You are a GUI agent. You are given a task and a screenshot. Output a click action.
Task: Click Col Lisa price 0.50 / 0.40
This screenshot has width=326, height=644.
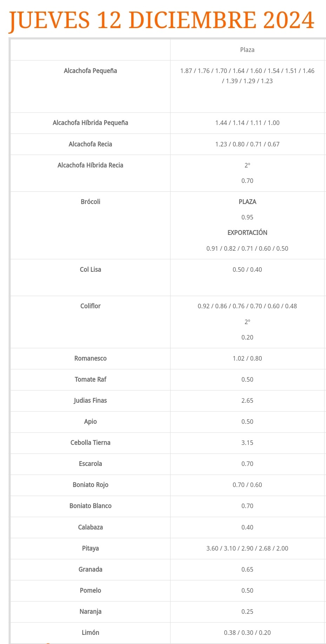247,270
